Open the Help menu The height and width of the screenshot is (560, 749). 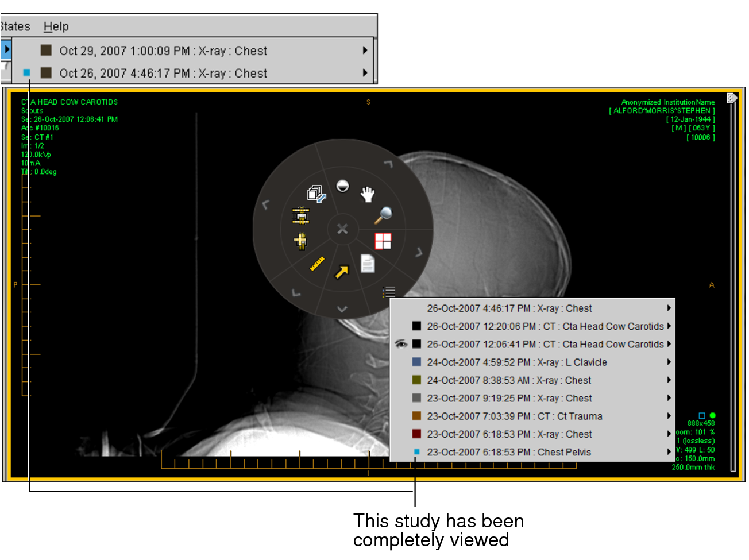56,26
